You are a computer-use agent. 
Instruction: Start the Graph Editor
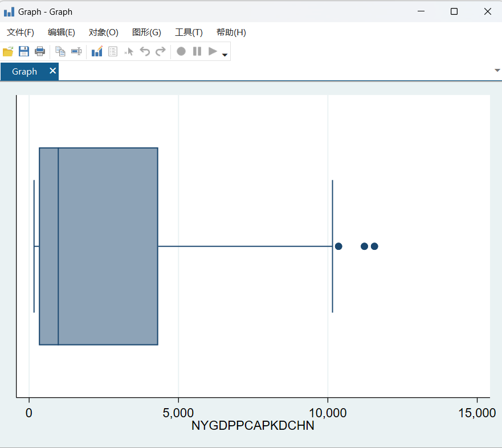click(x=97, y=52)
